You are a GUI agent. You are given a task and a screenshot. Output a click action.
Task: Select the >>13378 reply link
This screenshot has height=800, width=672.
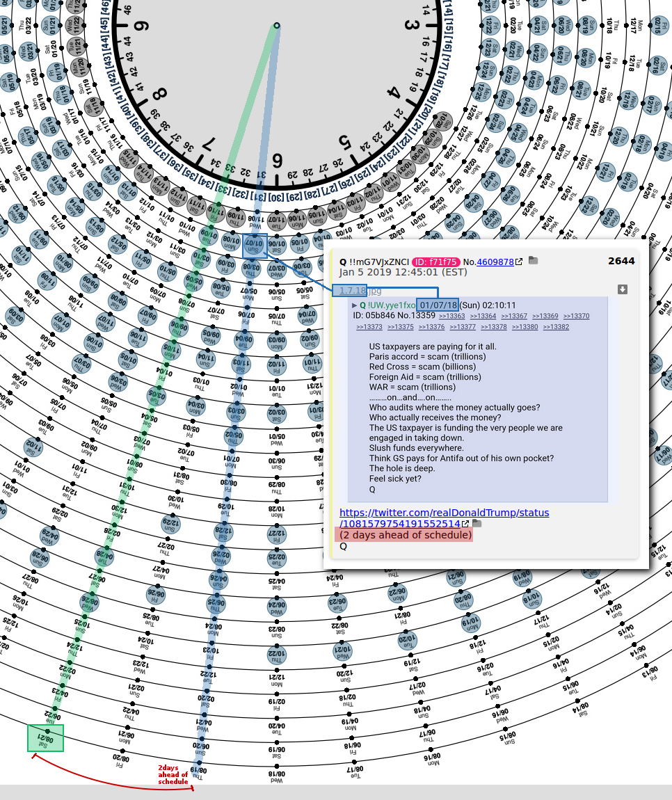coord(493,327)
